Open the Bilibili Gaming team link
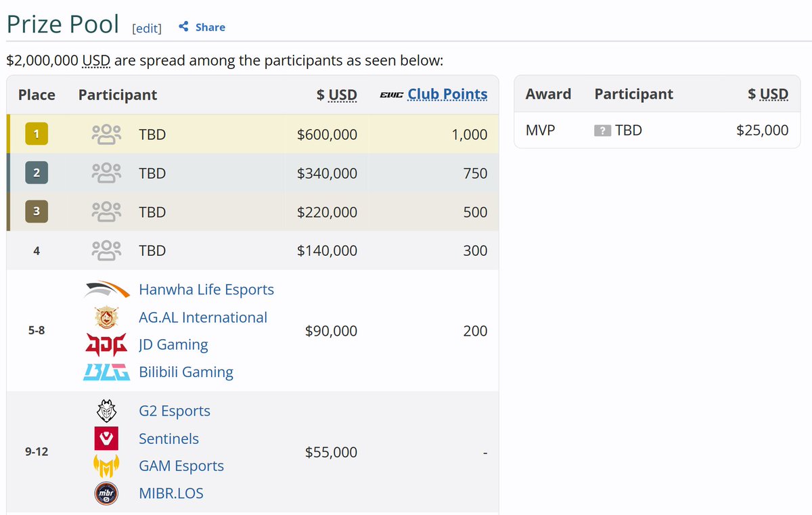812x515 pixels. 186,372
